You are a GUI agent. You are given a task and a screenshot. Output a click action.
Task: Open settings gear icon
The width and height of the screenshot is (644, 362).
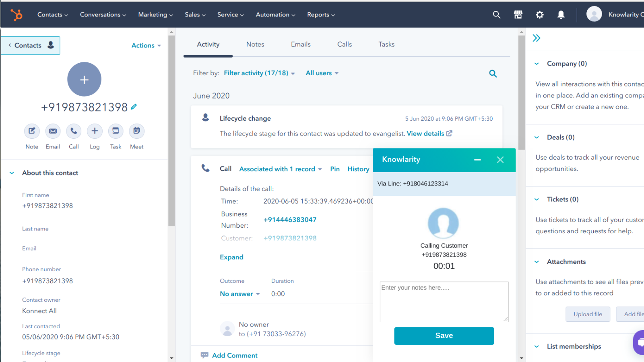(539, 15)
